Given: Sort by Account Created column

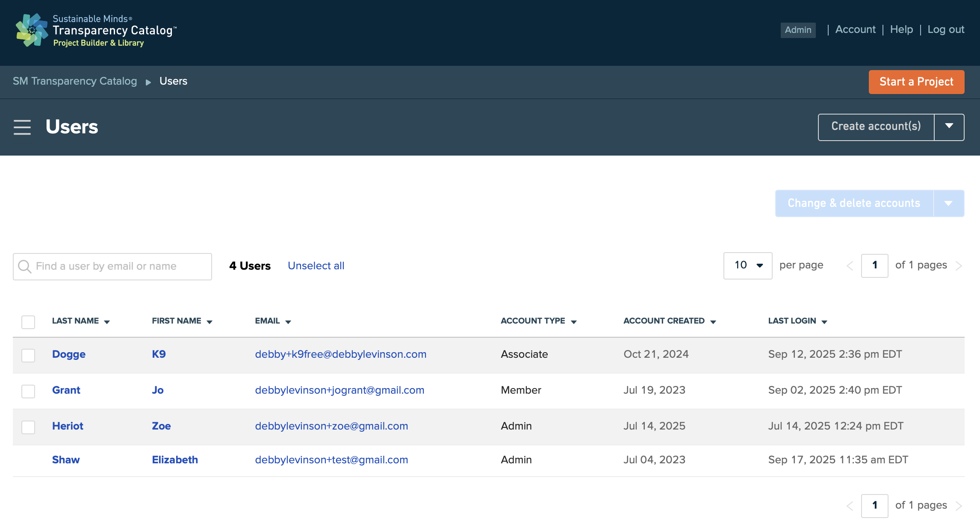Looking at the screenshot, I should (x=670, y=321).
